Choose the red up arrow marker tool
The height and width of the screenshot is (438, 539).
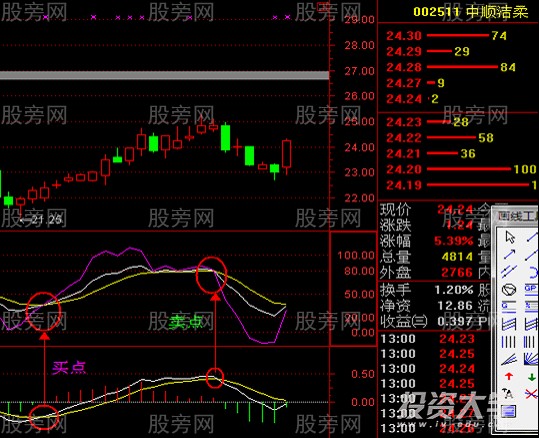[509, 376]
